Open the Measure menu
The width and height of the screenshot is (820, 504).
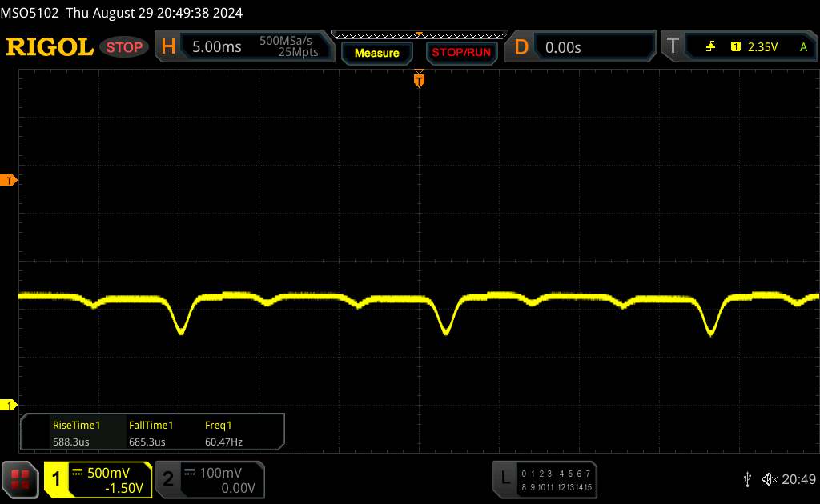click(x=376, y=53)
